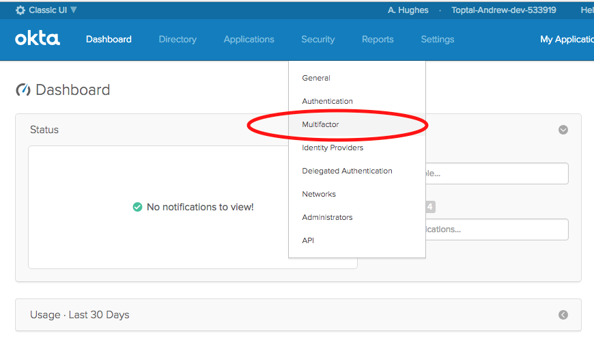Open the Reports navigation item

click(378, 39)
